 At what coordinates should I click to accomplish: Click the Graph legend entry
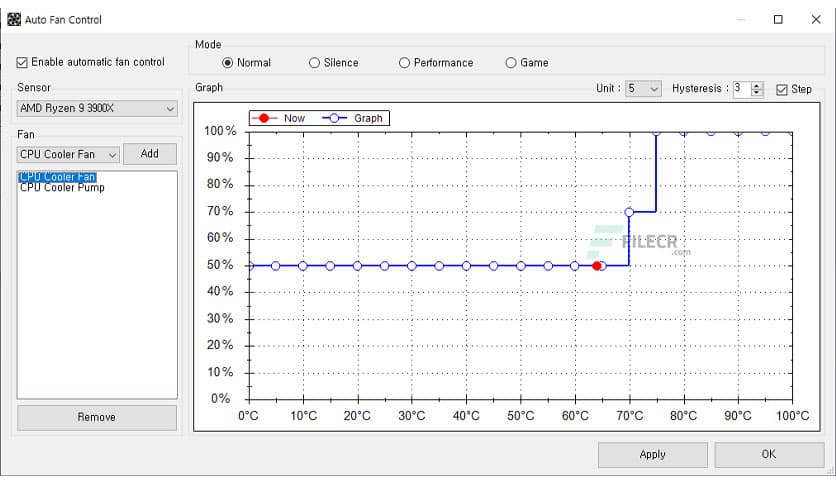coord(352,118)
